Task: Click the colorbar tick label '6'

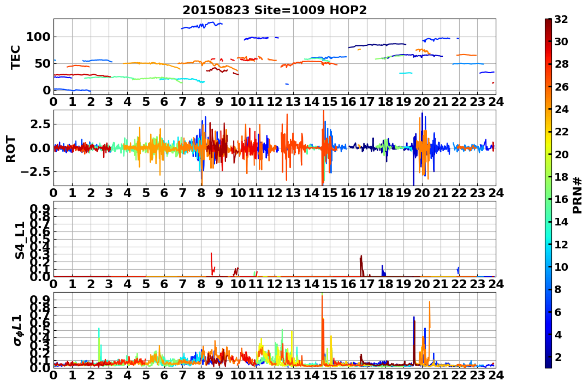Action: [x=557, y=312]
